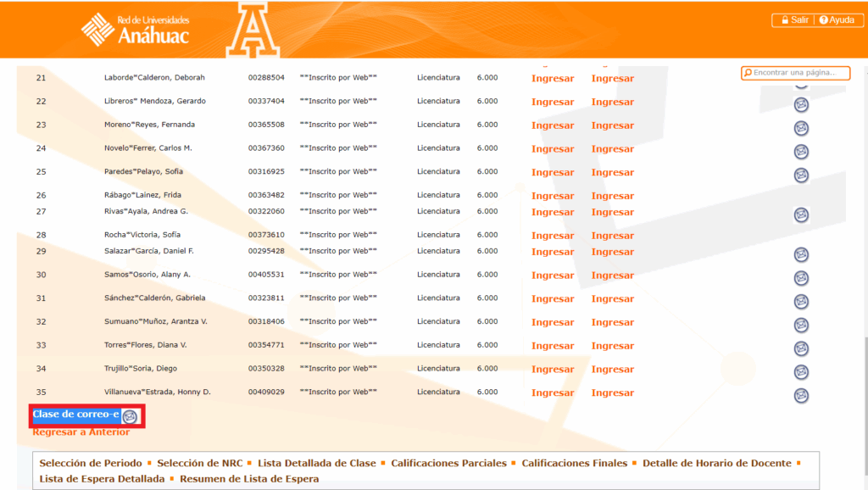Open Selección de Periodo menu item
The height and width of the screenshot is (490, 868).
pos(92,464)
